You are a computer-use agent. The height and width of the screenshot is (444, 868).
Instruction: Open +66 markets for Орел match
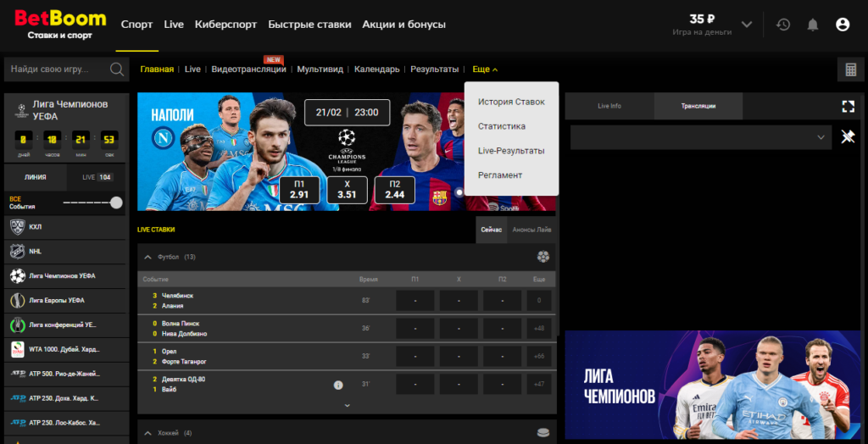tap(539, 356)
